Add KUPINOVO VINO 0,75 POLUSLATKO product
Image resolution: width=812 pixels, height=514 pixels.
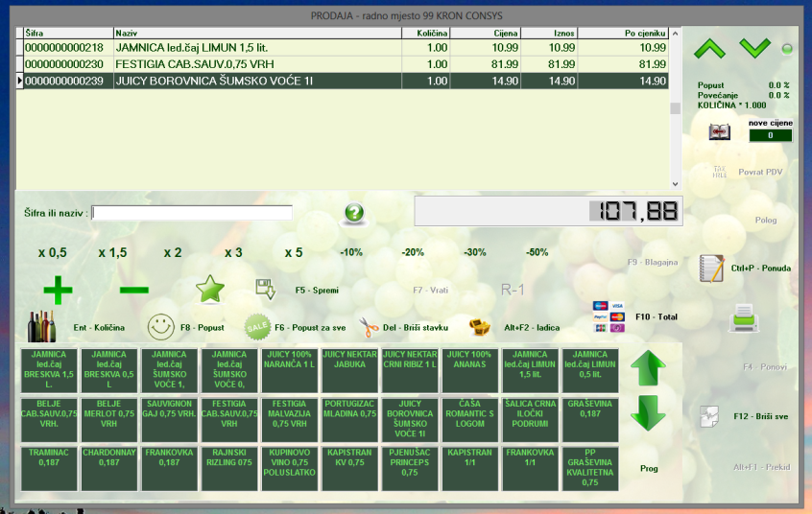289,468
